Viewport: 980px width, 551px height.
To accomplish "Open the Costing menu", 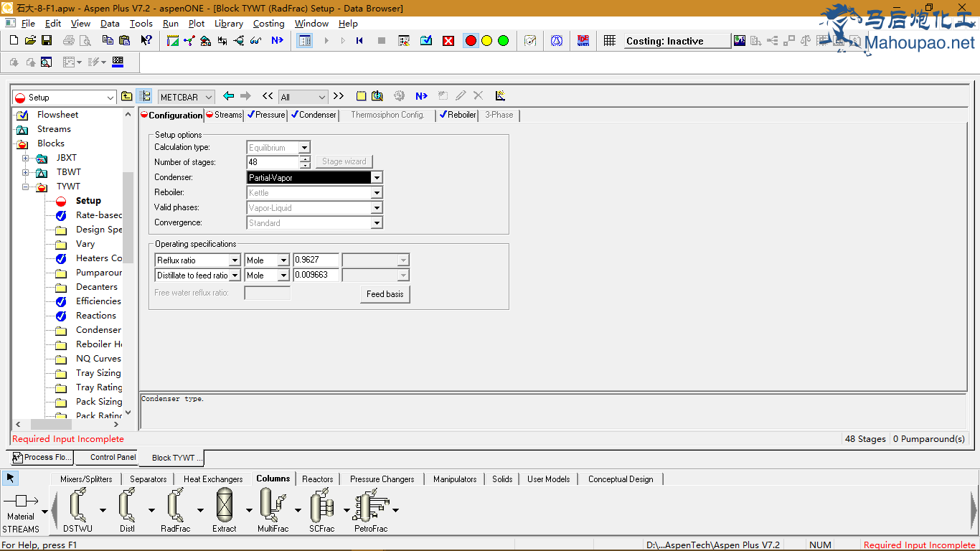I will pyautogui.click(x=268, y=24).
